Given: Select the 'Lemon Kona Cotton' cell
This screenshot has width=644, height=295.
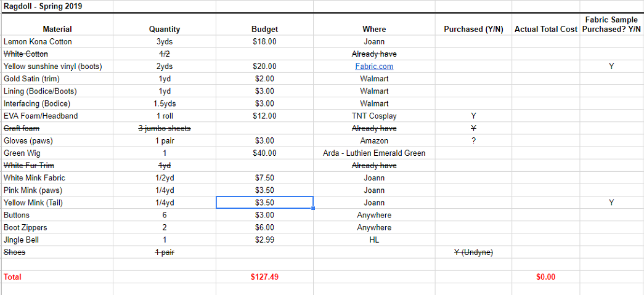Looking at the screenshot, I should pos(57,42).
